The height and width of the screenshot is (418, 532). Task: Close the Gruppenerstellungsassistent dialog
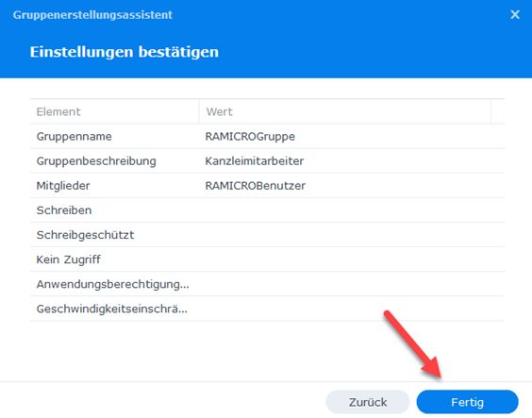[515, 14]
